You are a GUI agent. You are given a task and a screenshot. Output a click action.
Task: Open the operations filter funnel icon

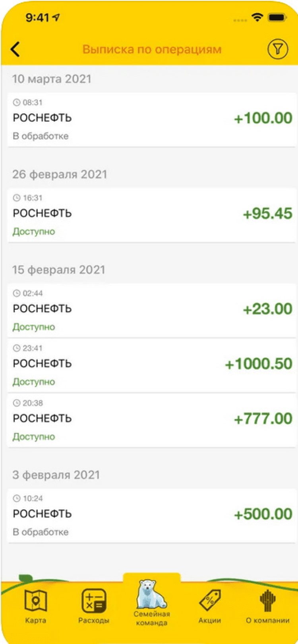click(x=277, y=49)
